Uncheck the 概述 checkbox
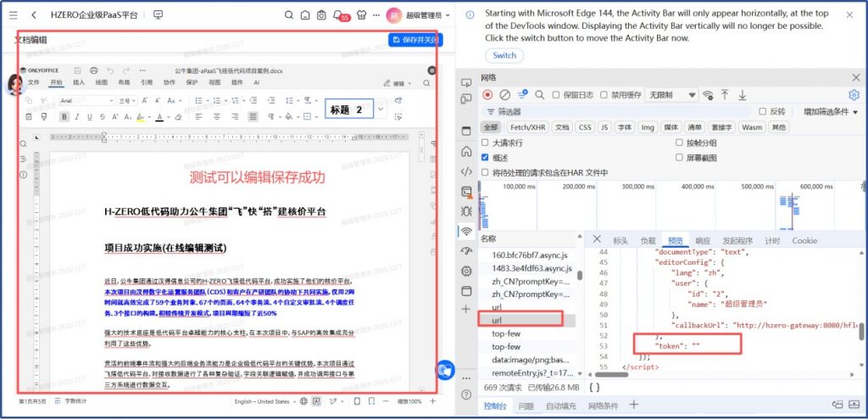Viewport: 868px width, 420px height. pos(485,157)
